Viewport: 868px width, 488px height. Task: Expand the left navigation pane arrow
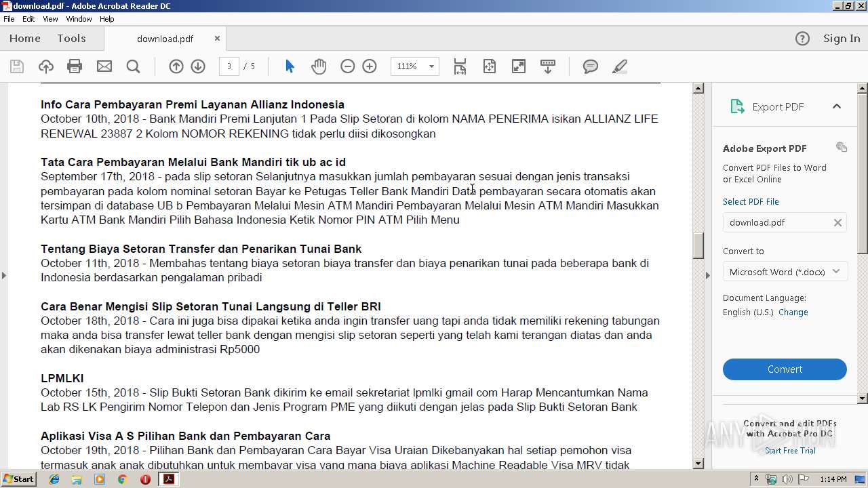pos(4,275)
